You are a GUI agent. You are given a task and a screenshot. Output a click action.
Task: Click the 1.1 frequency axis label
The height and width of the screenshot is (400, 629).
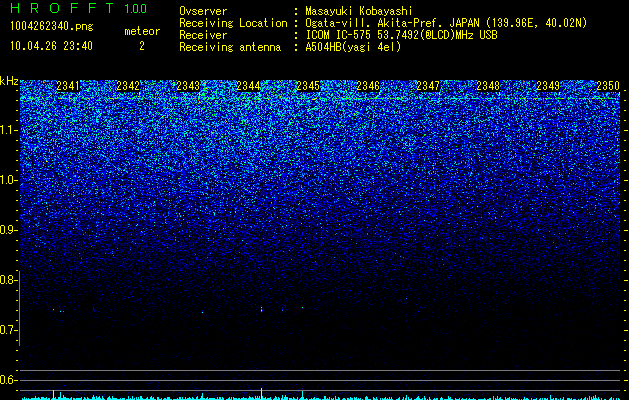click(7, 130)
